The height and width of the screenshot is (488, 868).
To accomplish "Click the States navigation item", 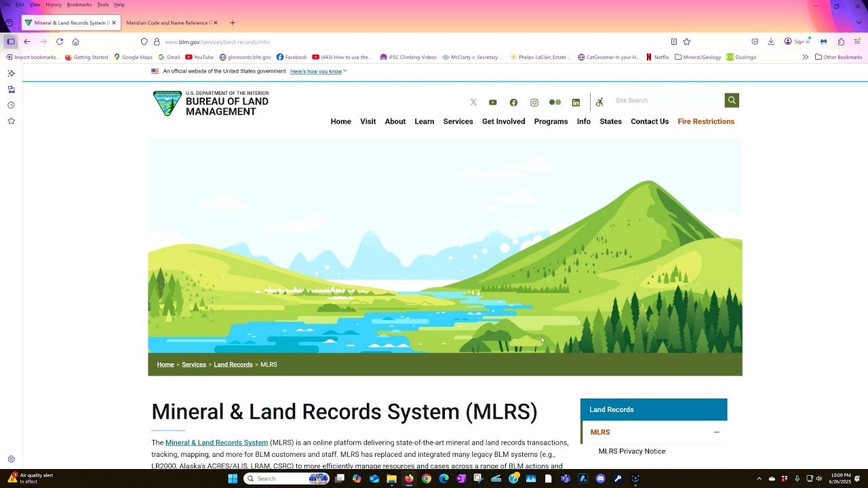I will click(610, 121).
